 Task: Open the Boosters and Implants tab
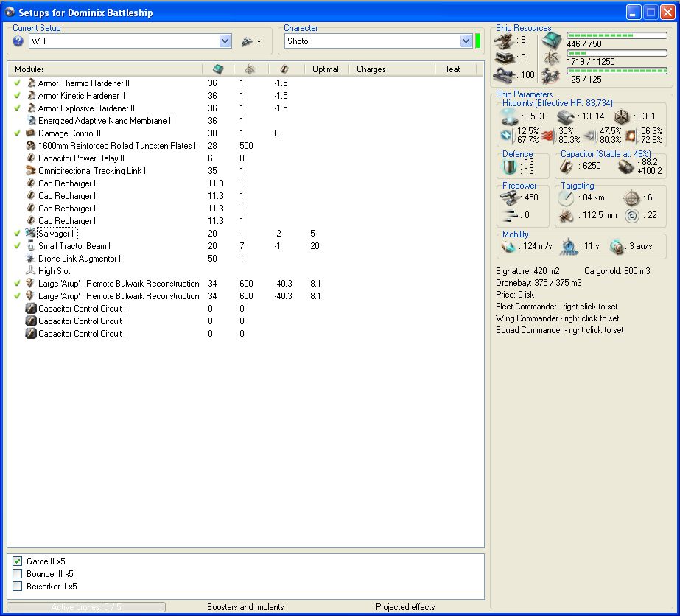point(245,607)
